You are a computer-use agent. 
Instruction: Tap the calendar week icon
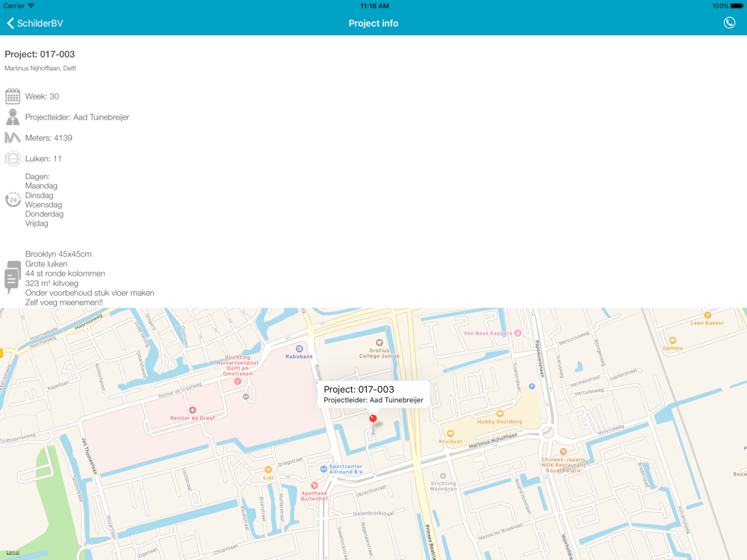[x=13, y=96]
